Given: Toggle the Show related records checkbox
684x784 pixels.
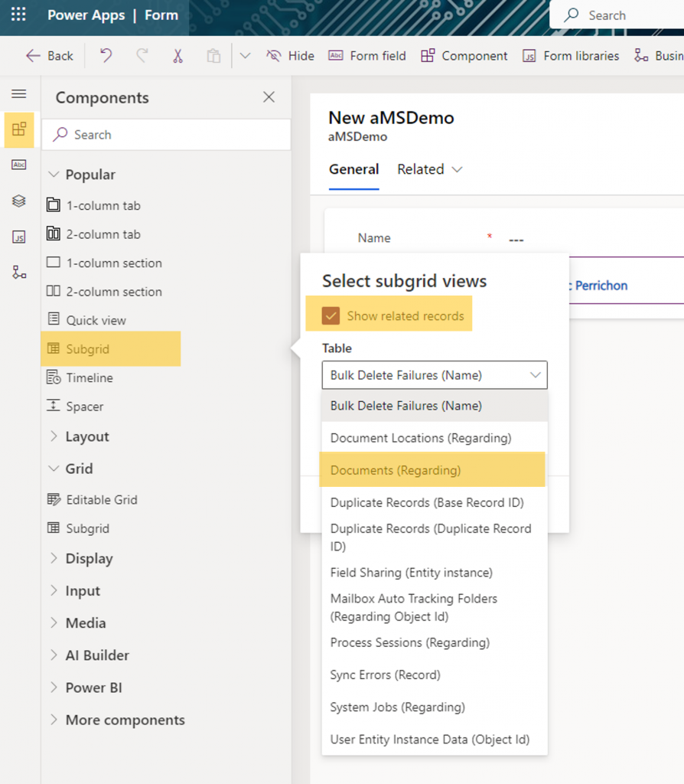Looking at the screenshot, I should (x=331, y=315).
